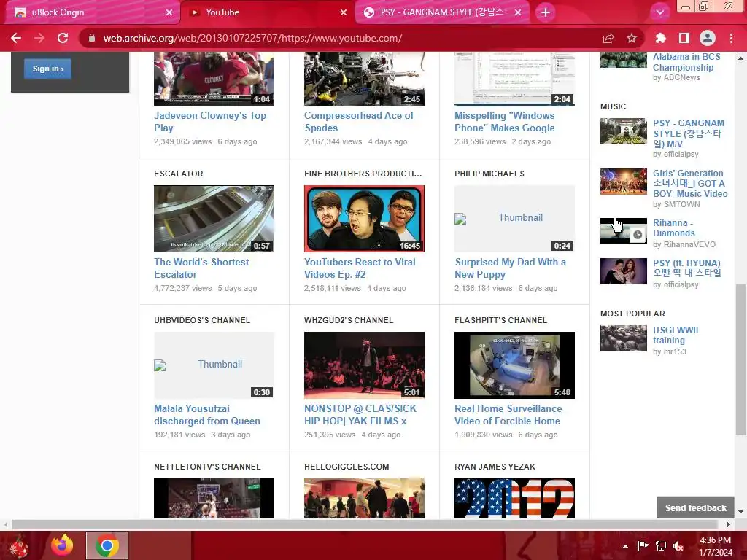Open the share this page icon
The height and width of the screenshot is (560, 747).
(x=608, y=38)
